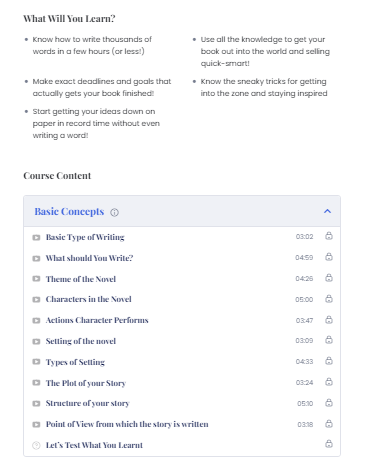
Task: Click video icon for Basic Type of Writing
Action: [36, 238]
